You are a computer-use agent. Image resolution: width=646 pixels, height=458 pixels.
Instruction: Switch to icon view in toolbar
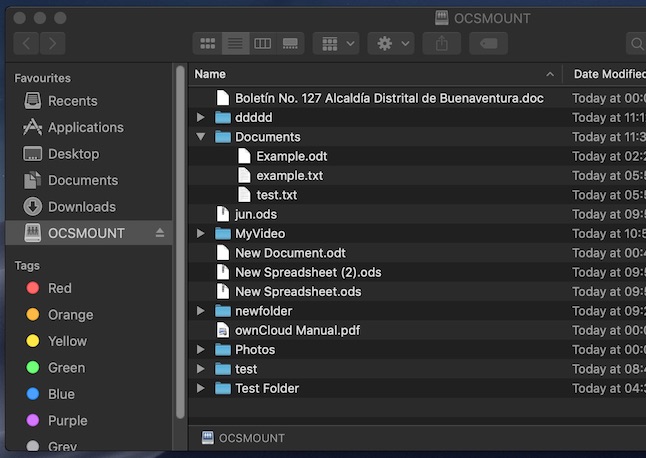click(208, 43)
